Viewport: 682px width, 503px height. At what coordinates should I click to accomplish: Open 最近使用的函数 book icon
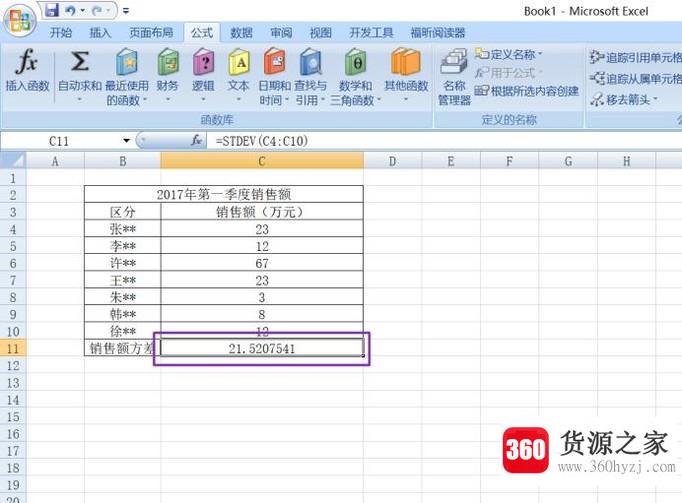[x=127, y=61]
